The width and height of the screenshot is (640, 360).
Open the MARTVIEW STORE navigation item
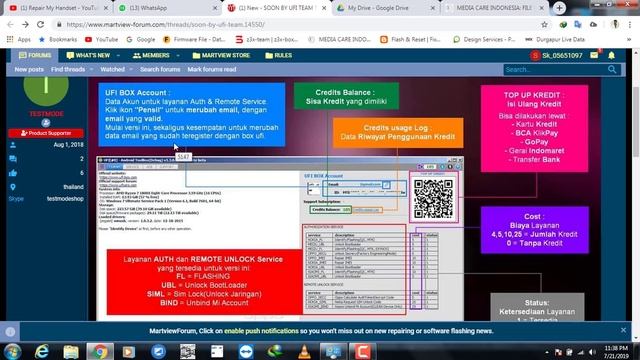click(x=221, y=56)
